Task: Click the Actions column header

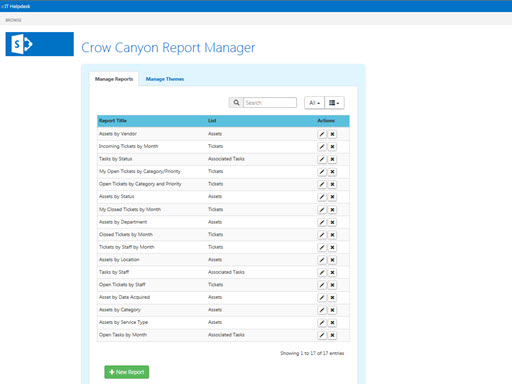Action: coord(326,121)
